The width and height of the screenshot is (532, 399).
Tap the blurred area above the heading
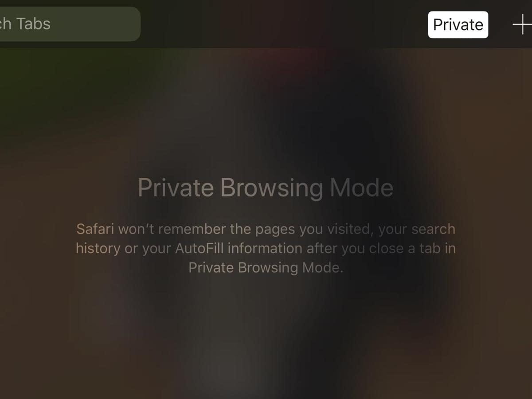[266, 111]
